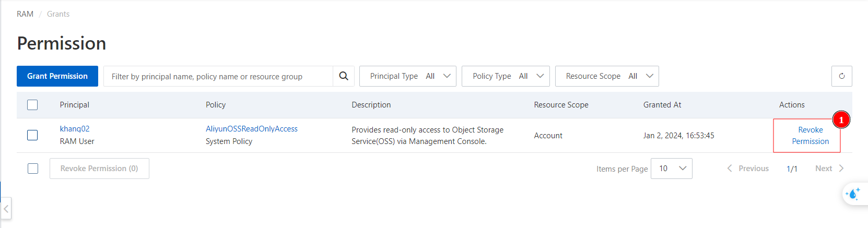This screenshot has height=228, width=868.
Task: Open the khang02 principal link
Action: [75, 129]
